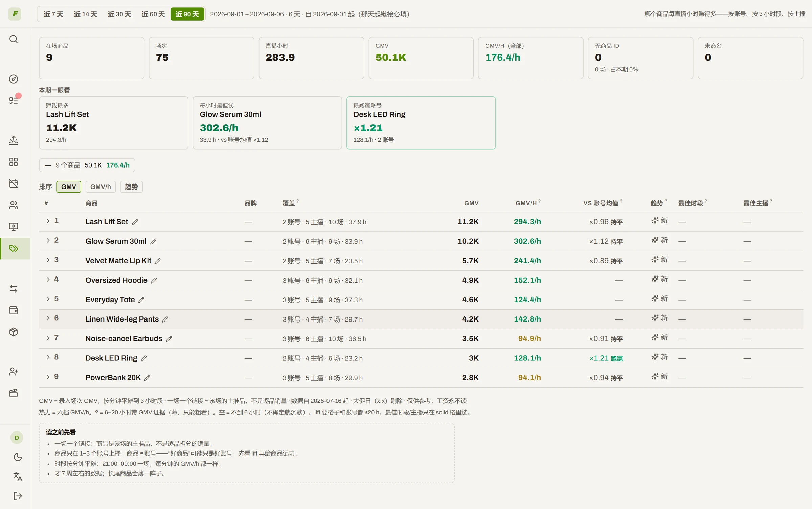The image size is (812, 509).
Task: Show help for GMV/H column header
Action: [540, 201]
